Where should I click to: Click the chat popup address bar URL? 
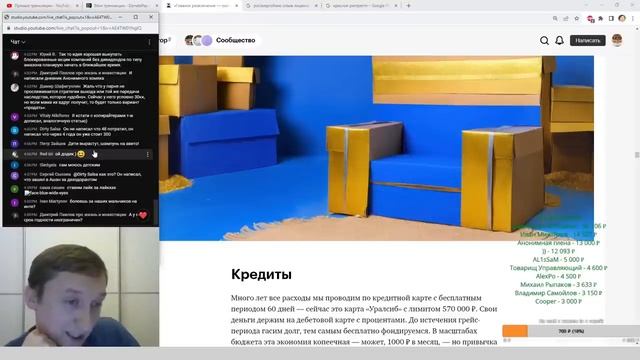[78, 28]
